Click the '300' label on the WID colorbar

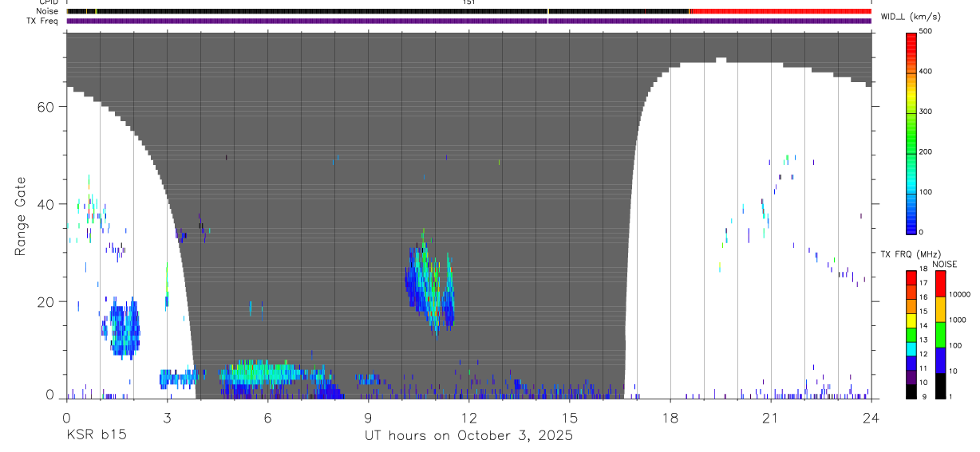926,112
